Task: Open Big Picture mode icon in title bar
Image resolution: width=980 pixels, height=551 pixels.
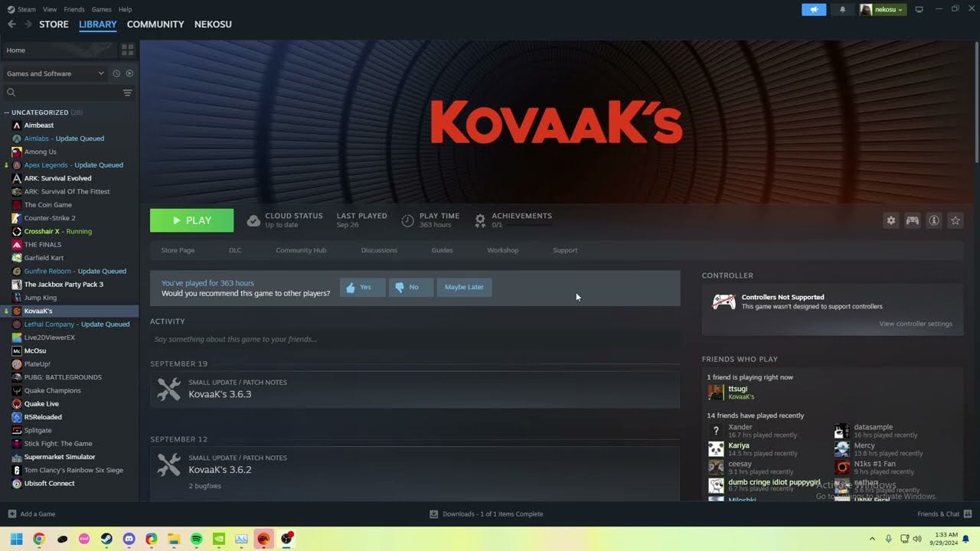Action: point(920,9)
